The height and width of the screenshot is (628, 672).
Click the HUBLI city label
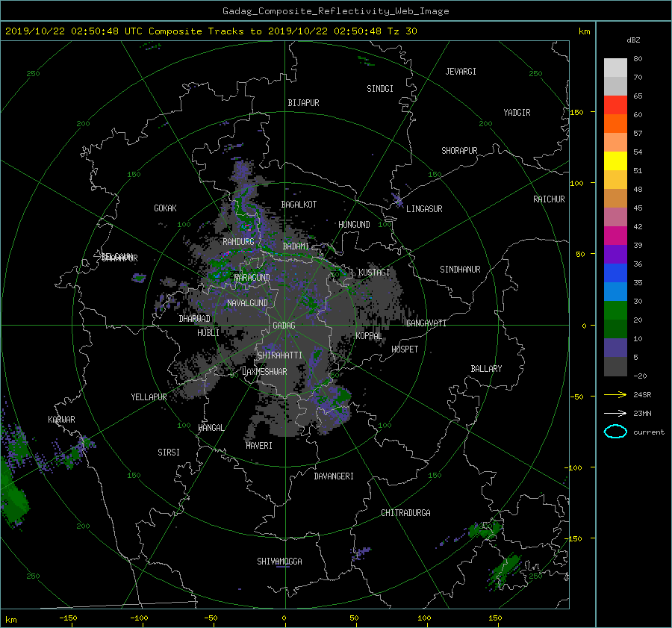(208, 333)
